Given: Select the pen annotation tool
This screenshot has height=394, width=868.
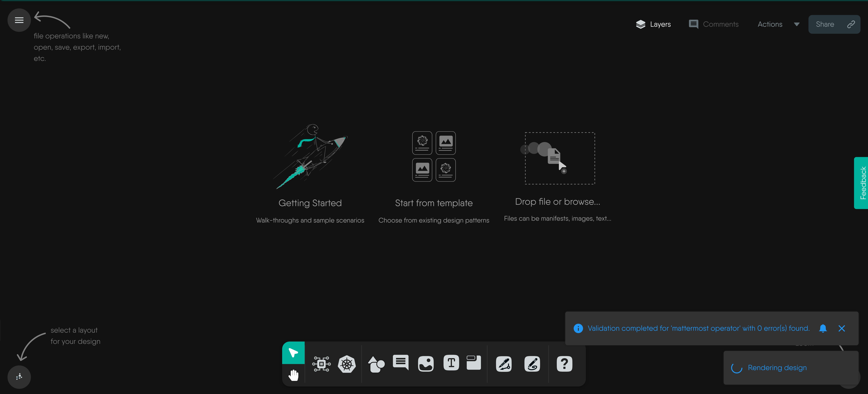Looking at the screenshot, I should (504, 364).
